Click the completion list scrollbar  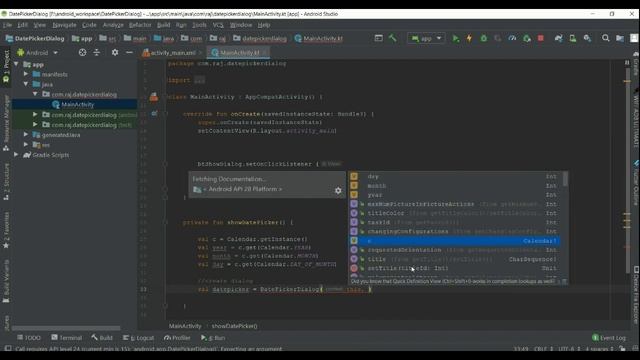click(x=565, y=179)
